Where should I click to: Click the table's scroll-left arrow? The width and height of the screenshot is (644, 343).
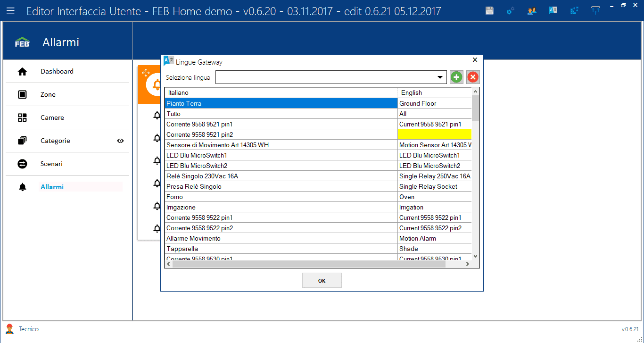[169, 264]
